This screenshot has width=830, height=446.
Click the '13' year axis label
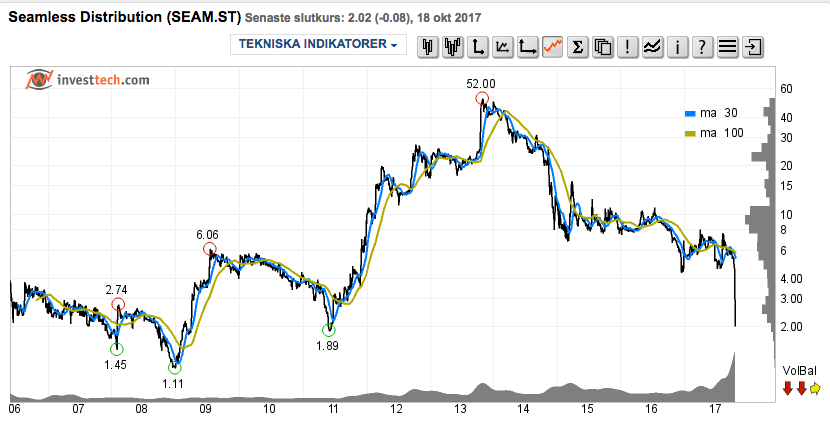click(x=460, y=409)
